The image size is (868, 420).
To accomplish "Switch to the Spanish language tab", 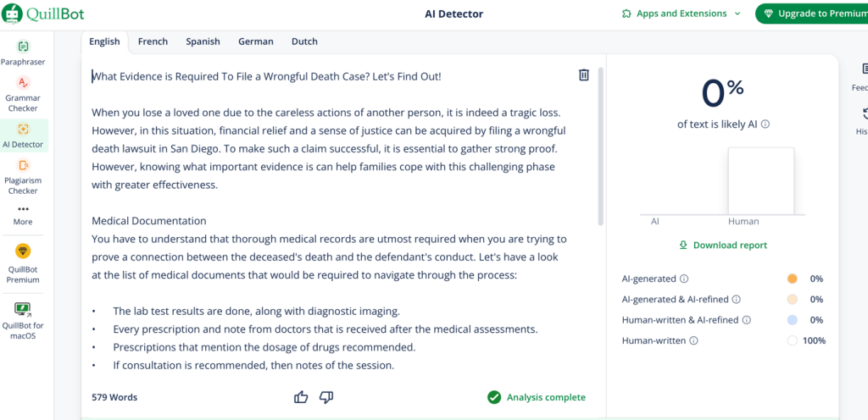I will point(203,41).
